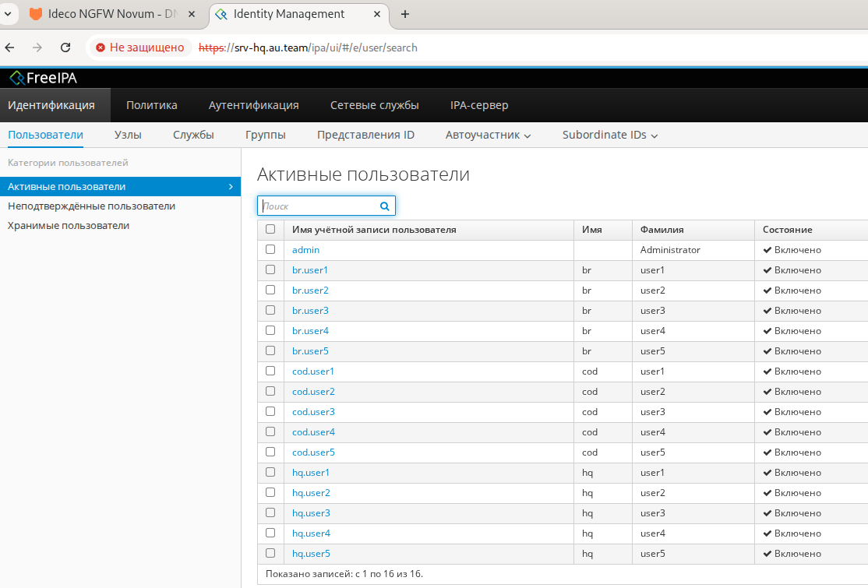Screen dimensions: 868x588
Task: Open the Subordinate IDs dropdown
Action: 610,136
